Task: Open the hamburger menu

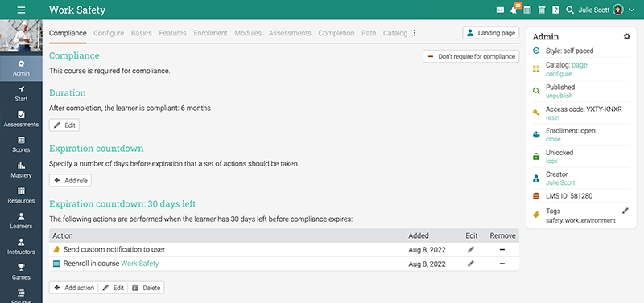Action: tap(22, 10)
